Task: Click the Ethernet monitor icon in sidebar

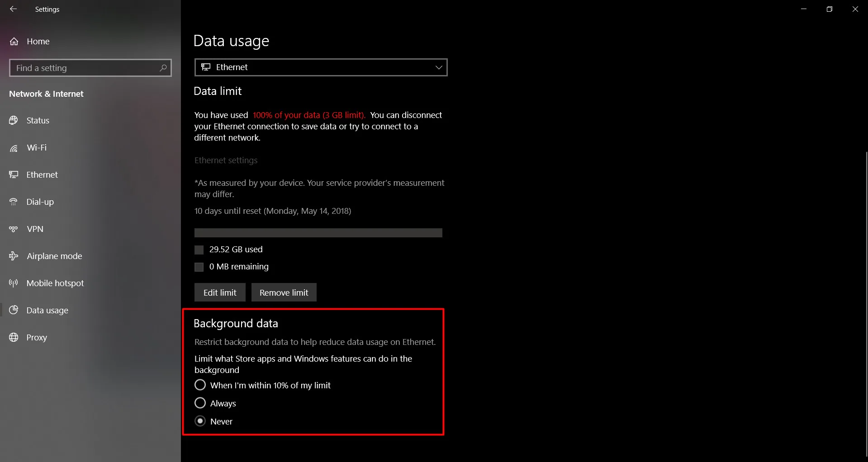Action: [x=14, y=174]
